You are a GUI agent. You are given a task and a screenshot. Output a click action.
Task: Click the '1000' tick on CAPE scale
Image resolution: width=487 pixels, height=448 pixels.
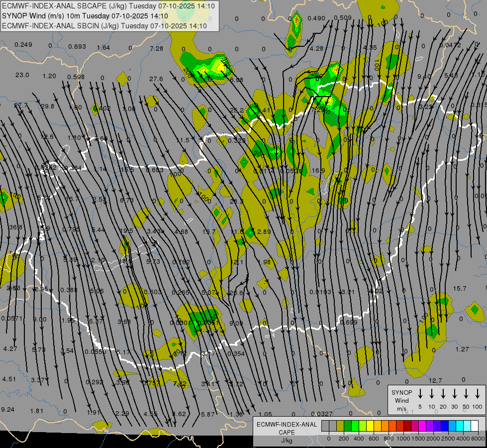coord(403,439)
